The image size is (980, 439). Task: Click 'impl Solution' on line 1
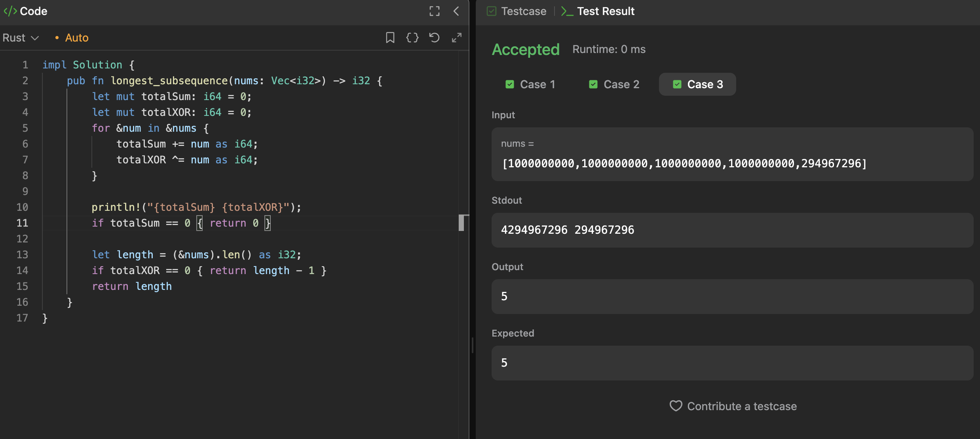coord(82,65)
